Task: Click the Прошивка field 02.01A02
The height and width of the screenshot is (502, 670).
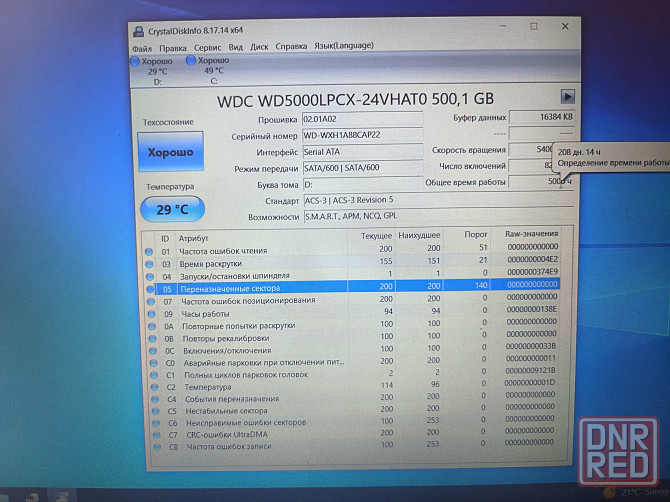Action: point(362,119)
